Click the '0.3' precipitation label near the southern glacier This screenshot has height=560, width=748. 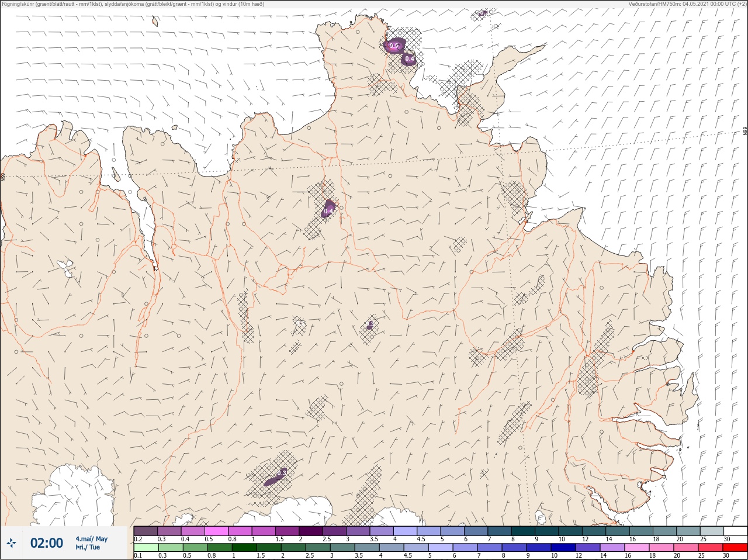pos(282,472)
